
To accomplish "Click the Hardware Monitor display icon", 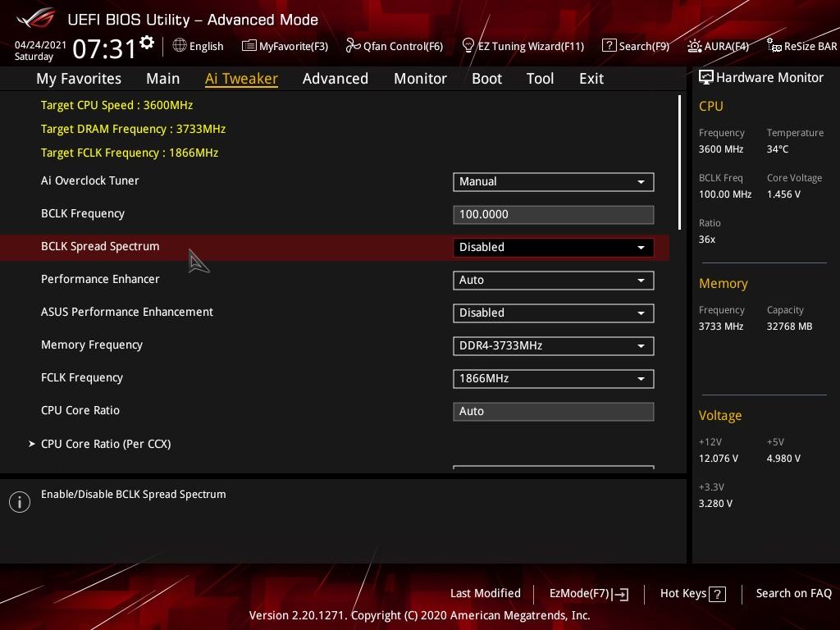I will pos(706,78).
